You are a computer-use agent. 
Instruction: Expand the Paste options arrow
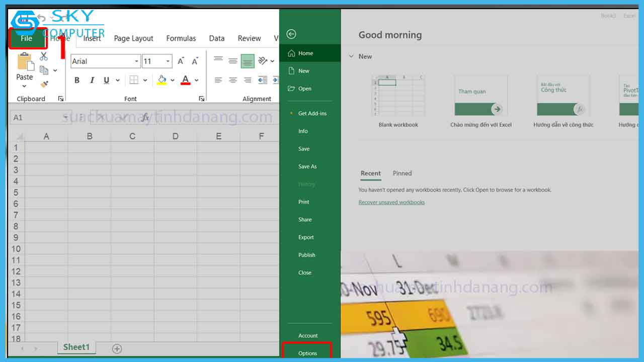(24, 86)
